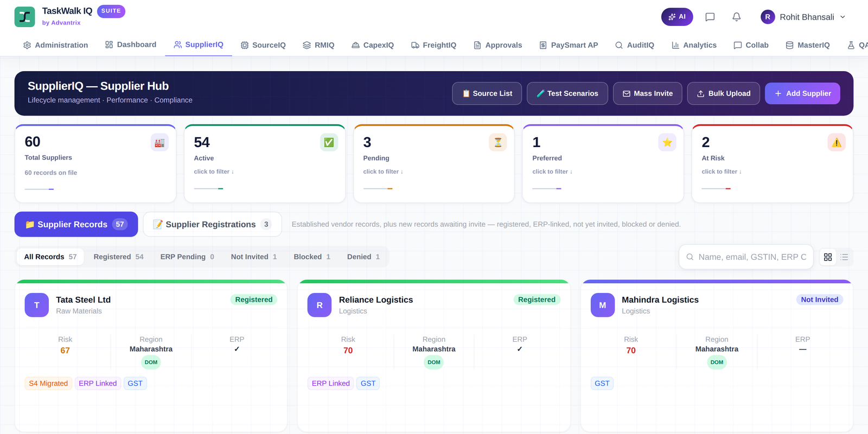Click the Total Suppliers factory icon

pos(159,143)
